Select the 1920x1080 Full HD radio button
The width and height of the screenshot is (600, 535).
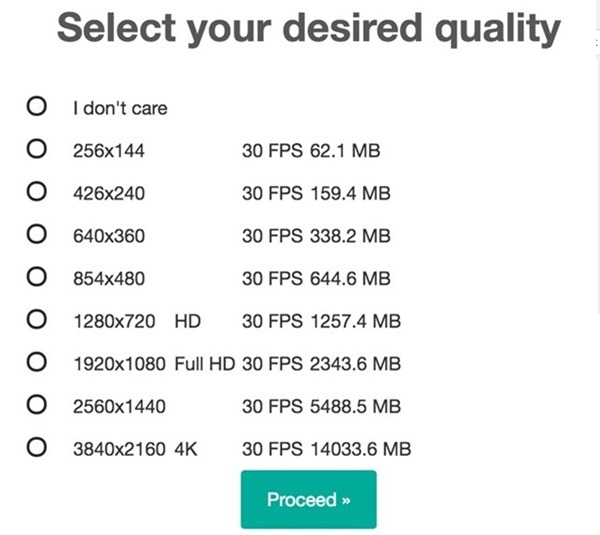point(37,363)
